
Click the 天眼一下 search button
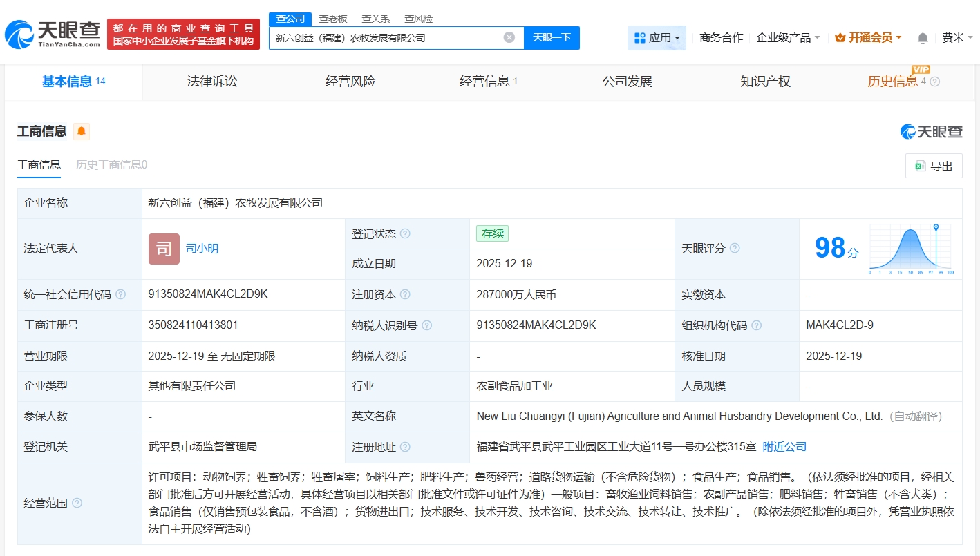(552, 37)
